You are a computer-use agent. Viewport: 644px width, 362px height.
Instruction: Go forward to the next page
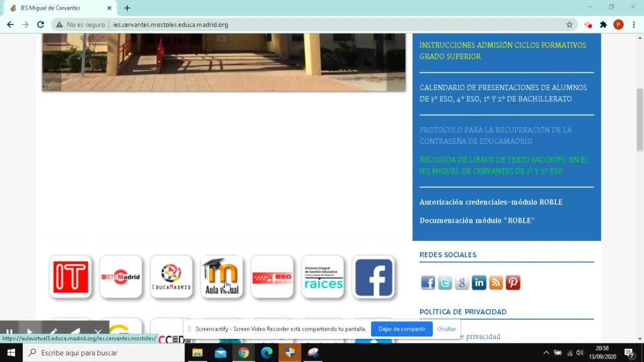point(25,25)
